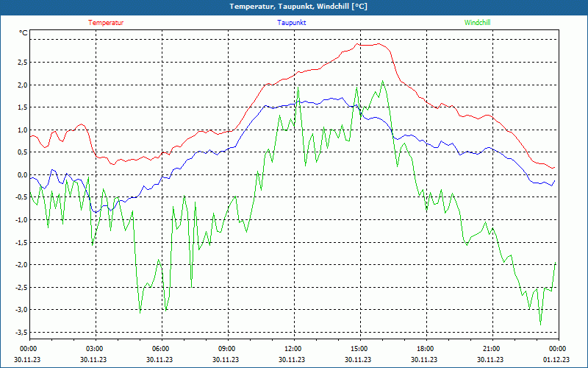Screen dimensions: 588x368
Task: Click the blue Taupunkt legend label
Action: pos(291,23)
